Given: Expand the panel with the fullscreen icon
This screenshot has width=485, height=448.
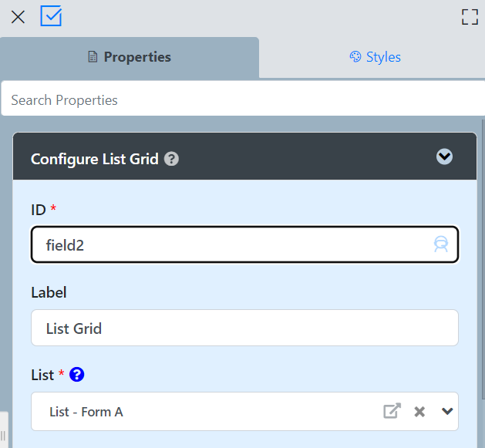Looking at the screenshot, I should point(470,17).
